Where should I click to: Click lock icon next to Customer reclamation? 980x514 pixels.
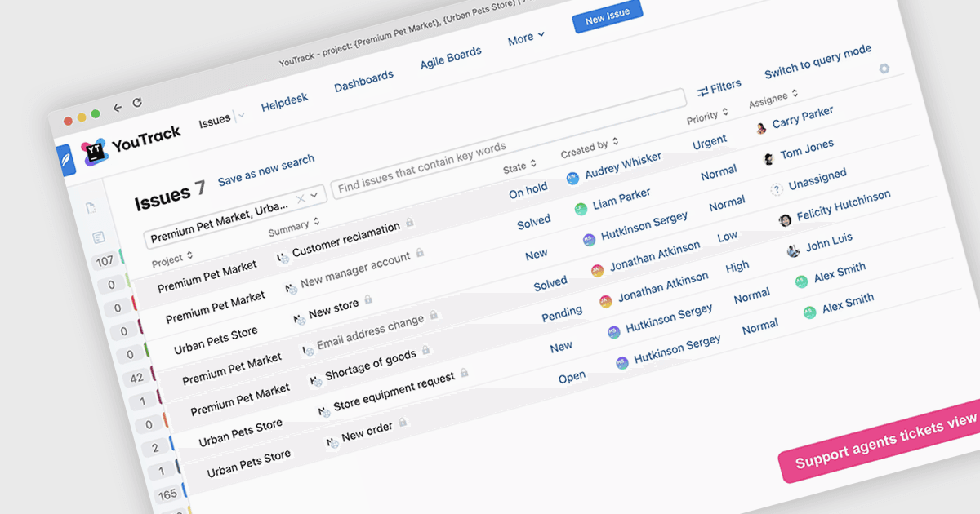[x=409, y=222]
